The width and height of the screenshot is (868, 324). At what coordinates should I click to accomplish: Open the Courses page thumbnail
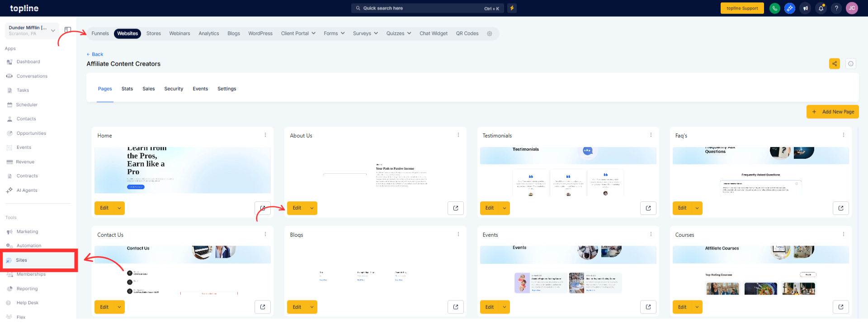pyautogui.click(x=761, y=272)
